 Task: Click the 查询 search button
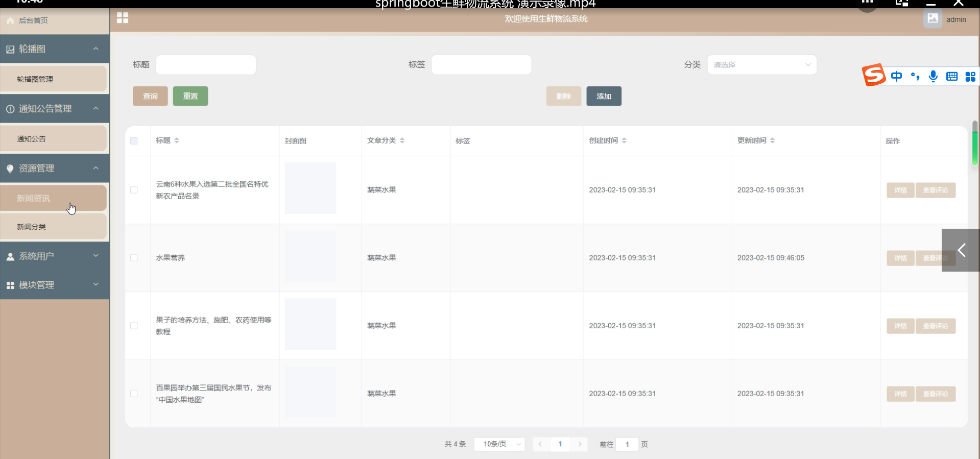pyautogui.click(x=150, y=96)
